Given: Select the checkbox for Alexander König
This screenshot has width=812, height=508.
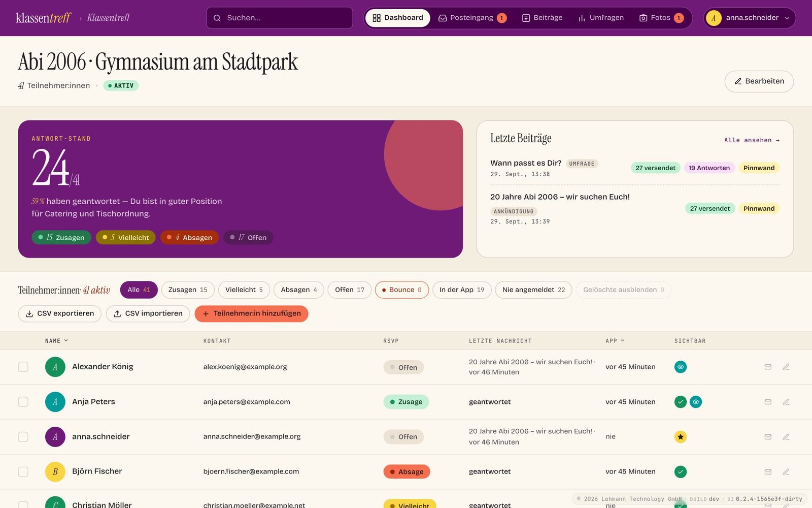Looking at the screenshot, I should (23, 367).
